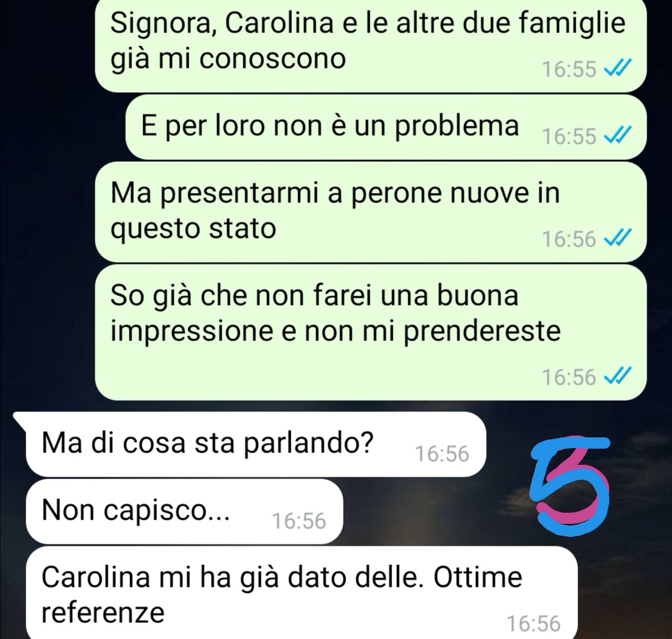The height and width of the screenshot is (639, 672).
Task: Click the 16:56 timestamp under 'non mi prendereste'
Action: click(x=569, y=377)
